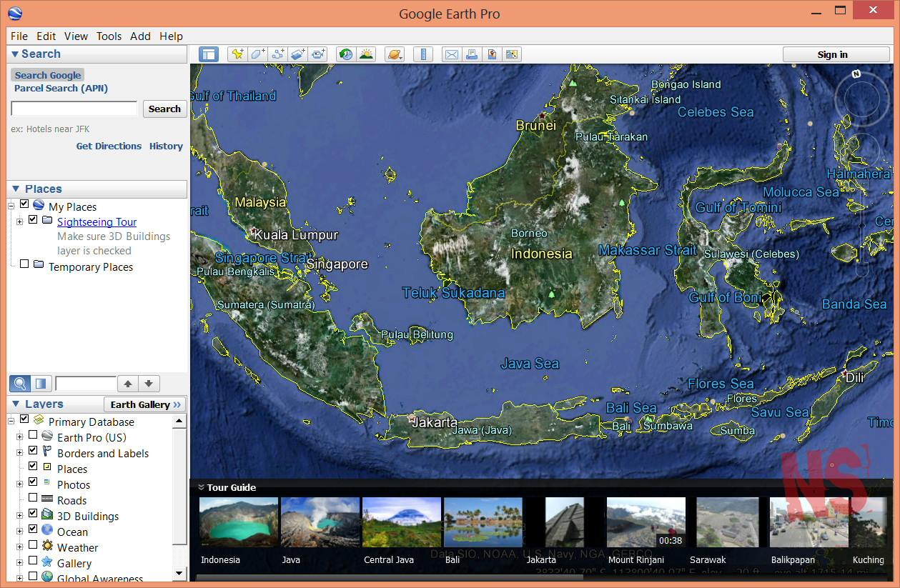Click the search magnifier panel icon
The image size is (900, 588).
(x=20, y=384)
